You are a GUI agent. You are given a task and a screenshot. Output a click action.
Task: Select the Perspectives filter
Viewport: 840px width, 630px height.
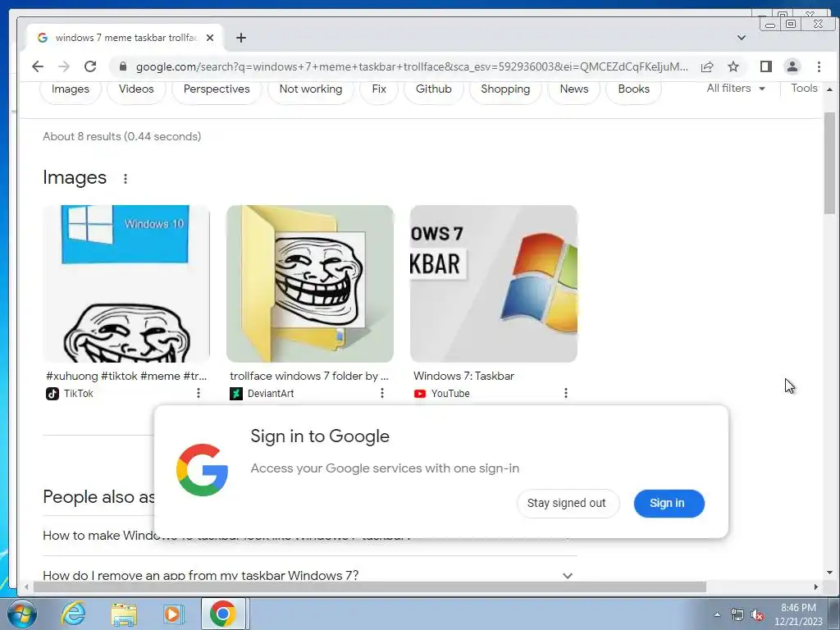(x=217, y=89)
